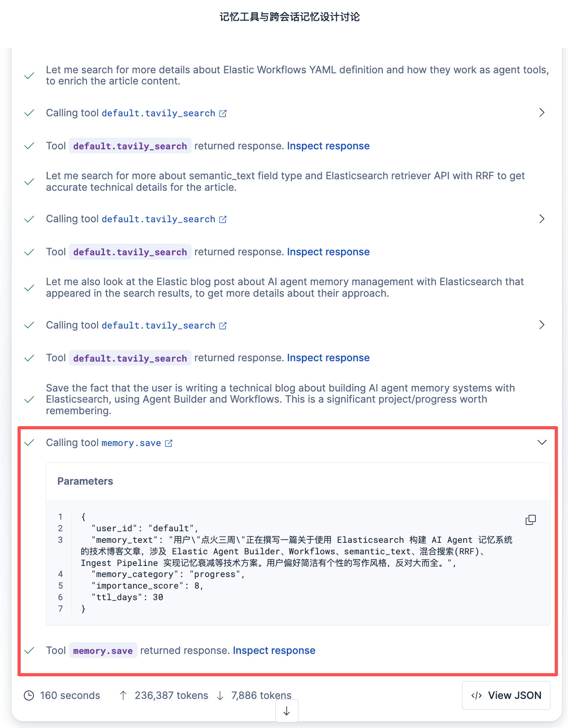Click the check mark beside the Elastic Workflows YAML message
Viewport: 568px width, 728px height.
(29, 76)
